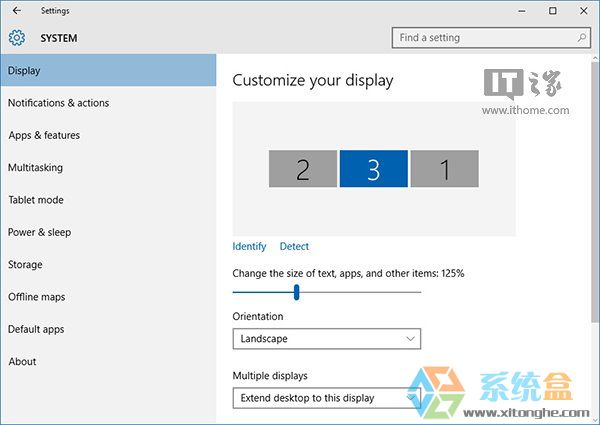Expand the Multiple displays dropdown
Viewport: 600px width, 425px height.
coord(326,397)
